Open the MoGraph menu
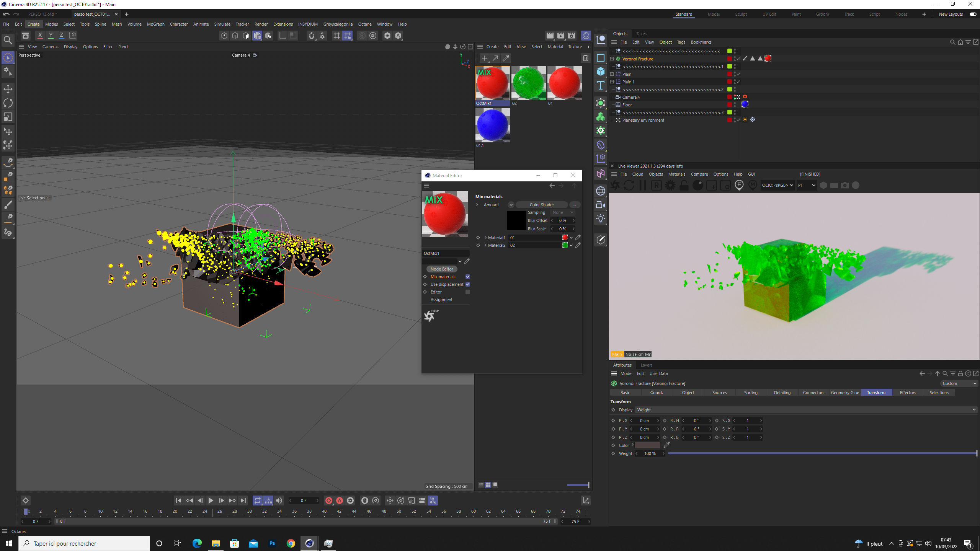 coord(155,24)
